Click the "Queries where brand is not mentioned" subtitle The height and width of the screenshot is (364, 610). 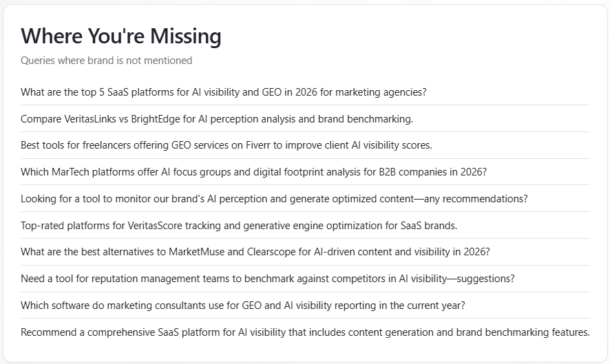(106, 61)
